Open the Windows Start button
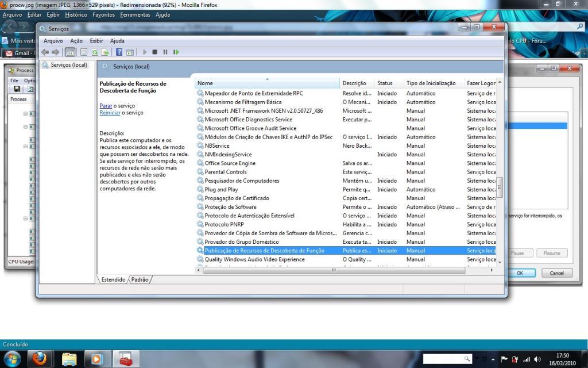The image size is (588, 368). point(12,359)
